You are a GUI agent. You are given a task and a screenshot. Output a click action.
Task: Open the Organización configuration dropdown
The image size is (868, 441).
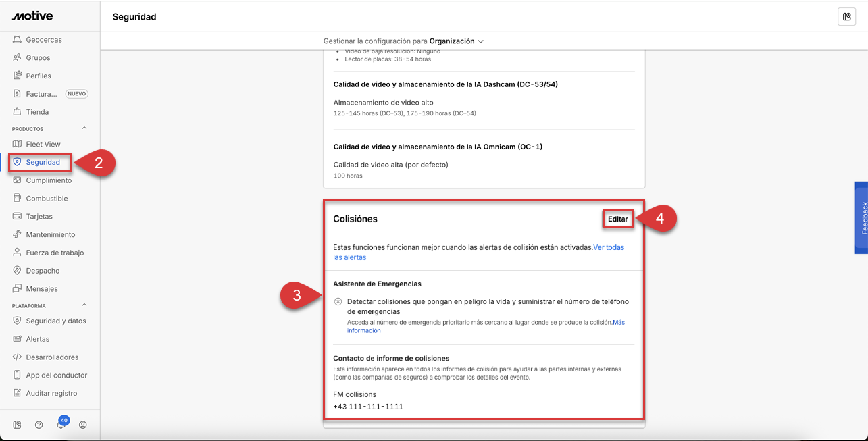pyautogui.click(x=457, y=41)
